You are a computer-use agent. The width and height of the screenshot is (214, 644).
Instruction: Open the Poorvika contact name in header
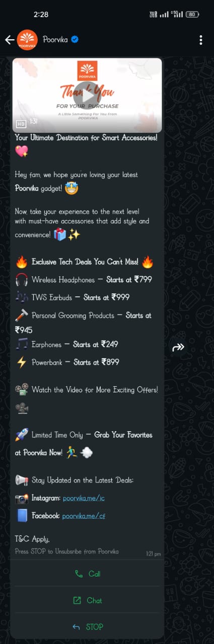pos(55,40)
